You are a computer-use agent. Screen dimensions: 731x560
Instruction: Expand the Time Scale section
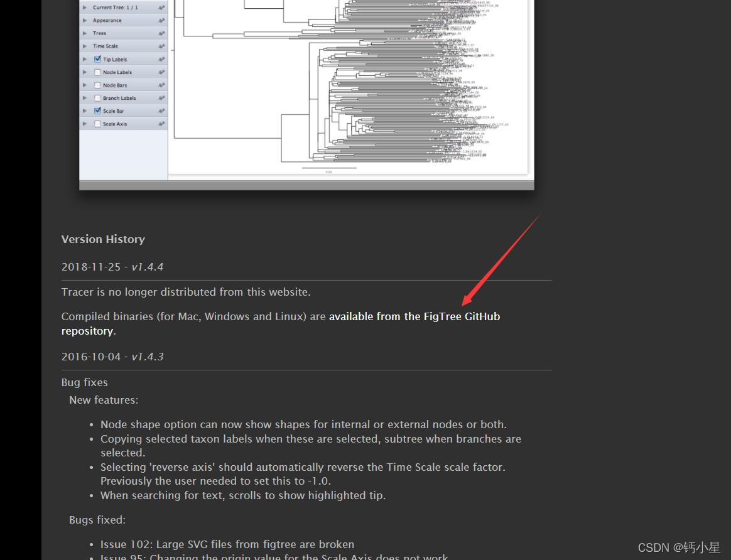[85, 46]
